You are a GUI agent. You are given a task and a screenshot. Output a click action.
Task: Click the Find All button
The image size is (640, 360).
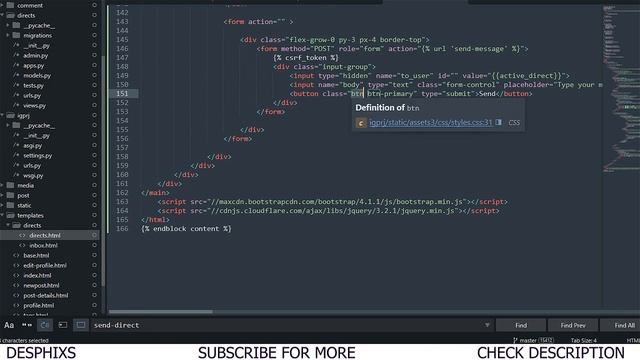point(620,325)
